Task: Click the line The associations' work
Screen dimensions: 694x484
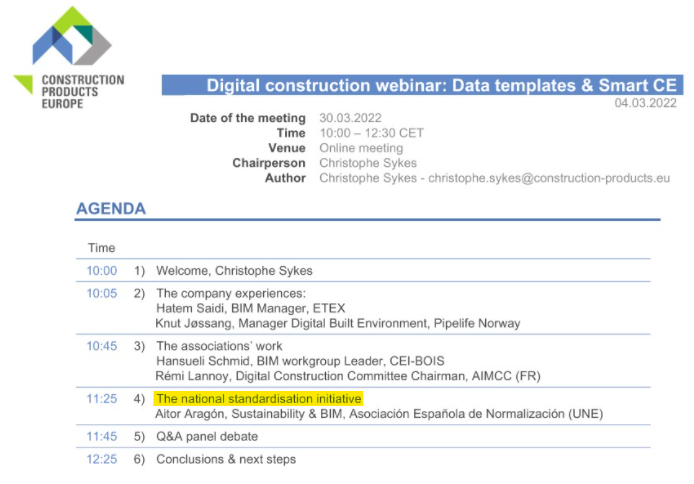Action: [x=219, y=346]
